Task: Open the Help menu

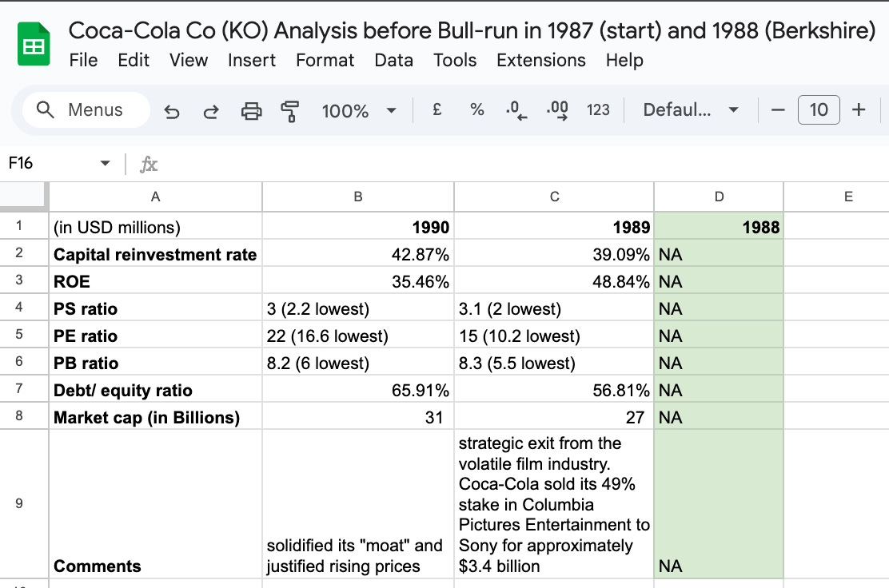Action: tap(624, 60)
